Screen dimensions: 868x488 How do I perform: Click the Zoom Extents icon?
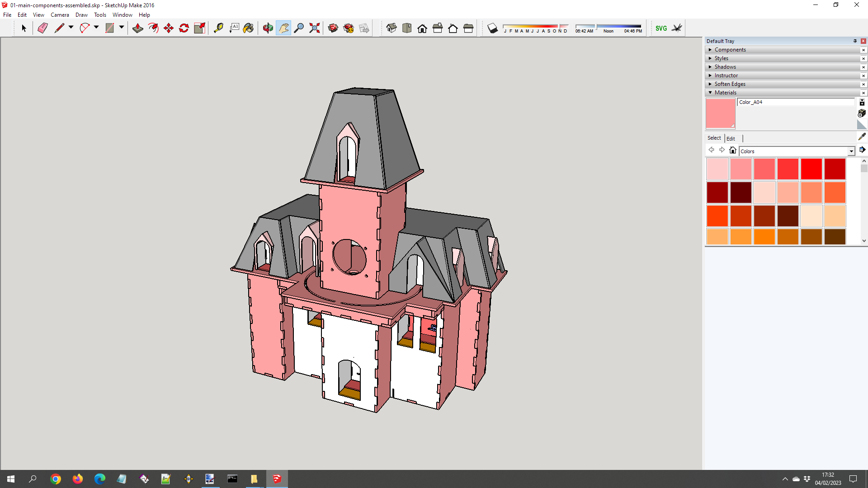pos(314,28)
